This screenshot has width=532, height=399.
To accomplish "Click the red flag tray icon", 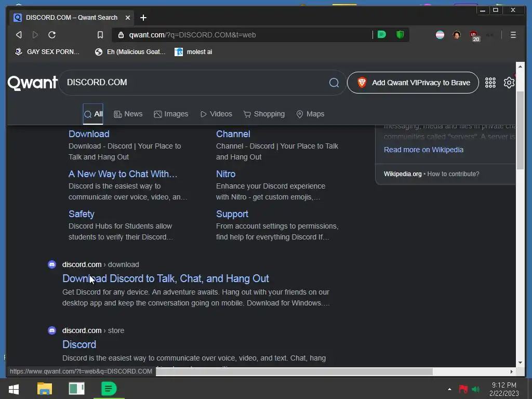I will (x=463, y=389).
